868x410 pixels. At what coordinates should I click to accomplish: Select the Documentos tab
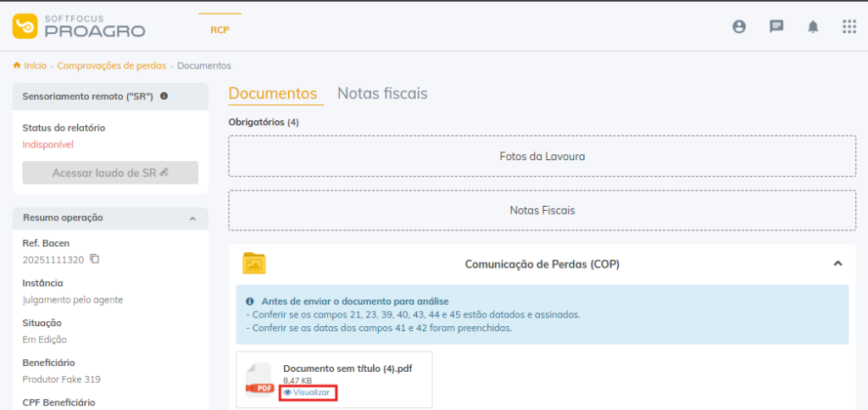[272, 93]
